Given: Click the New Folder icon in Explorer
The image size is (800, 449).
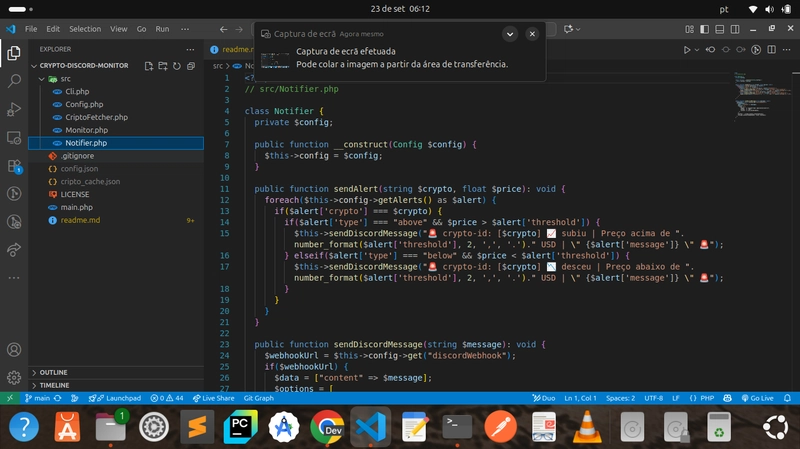Looking at the screenshot, I should tap(163, 66).
